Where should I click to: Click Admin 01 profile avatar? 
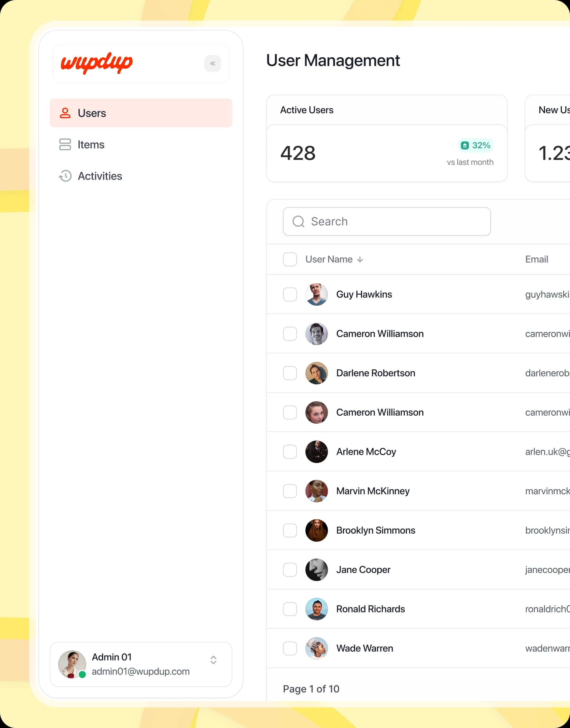coord(72,664)
